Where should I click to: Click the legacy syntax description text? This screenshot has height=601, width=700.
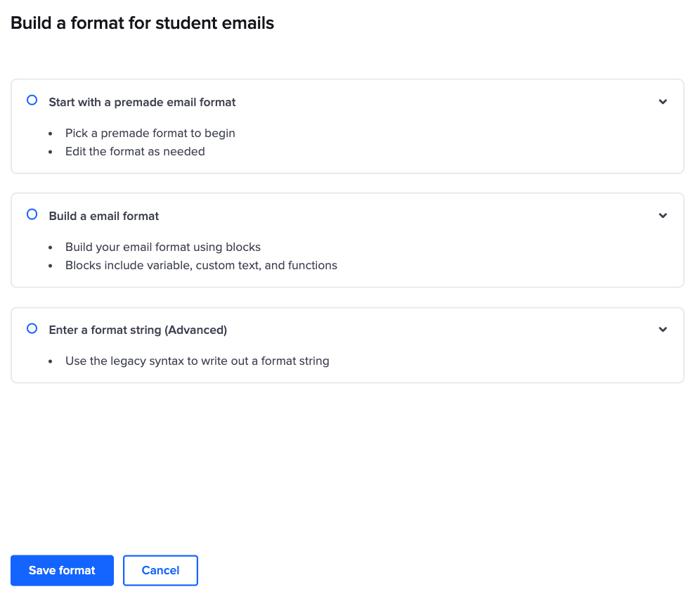(197, 361)
